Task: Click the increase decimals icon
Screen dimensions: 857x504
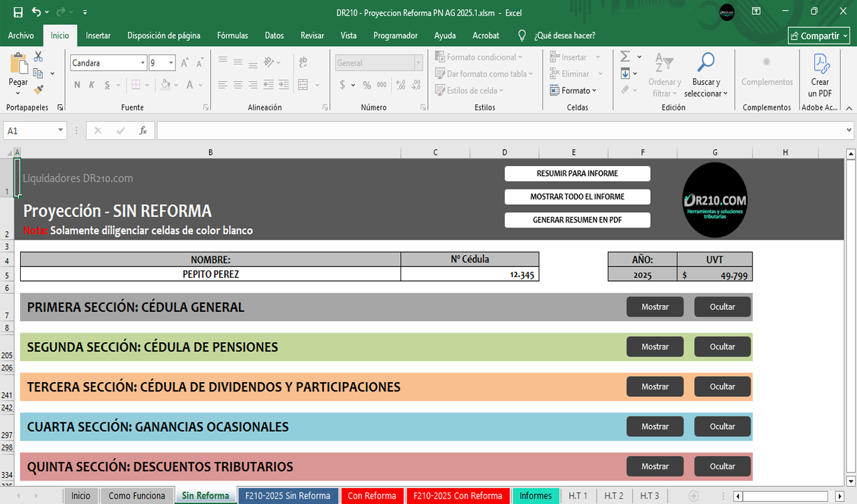Action: tap(400, 86)
